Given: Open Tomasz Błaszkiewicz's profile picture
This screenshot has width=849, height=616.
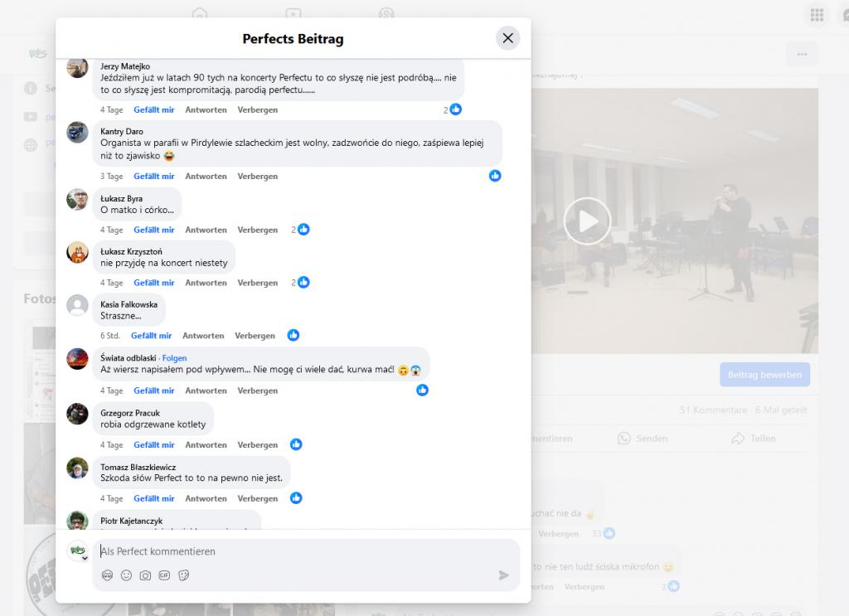Looking at the screenshot, I should [x=77, y=468].
